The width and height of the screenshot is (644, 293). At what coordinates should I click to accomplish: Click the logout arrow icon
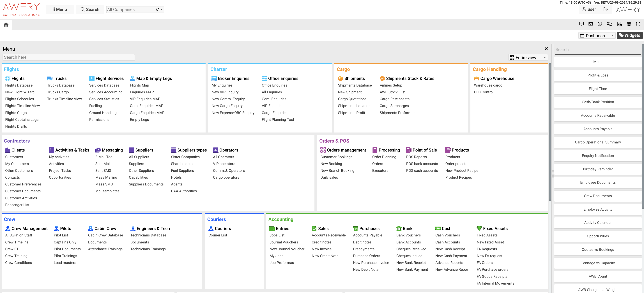606,9
